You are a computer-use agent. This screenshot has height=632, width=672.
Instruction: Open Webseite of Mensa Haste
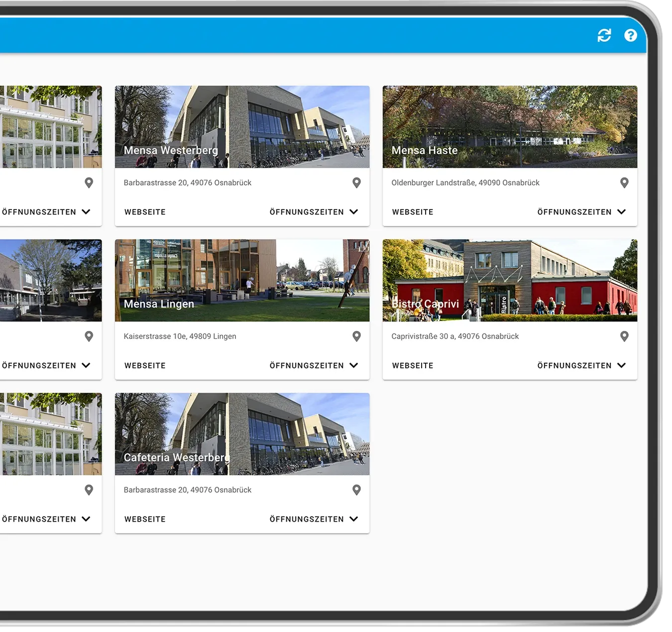[413, 212]
